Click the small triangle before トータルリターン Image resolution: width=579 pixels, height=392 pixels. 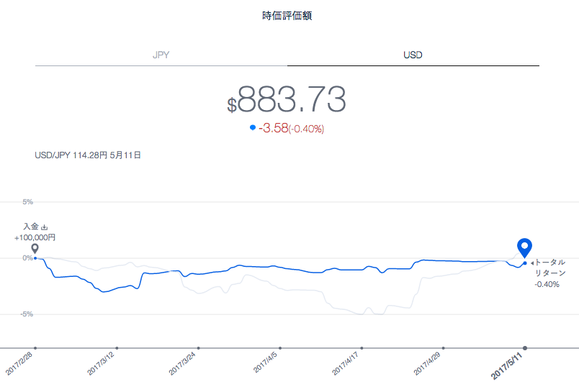[531, 263]
